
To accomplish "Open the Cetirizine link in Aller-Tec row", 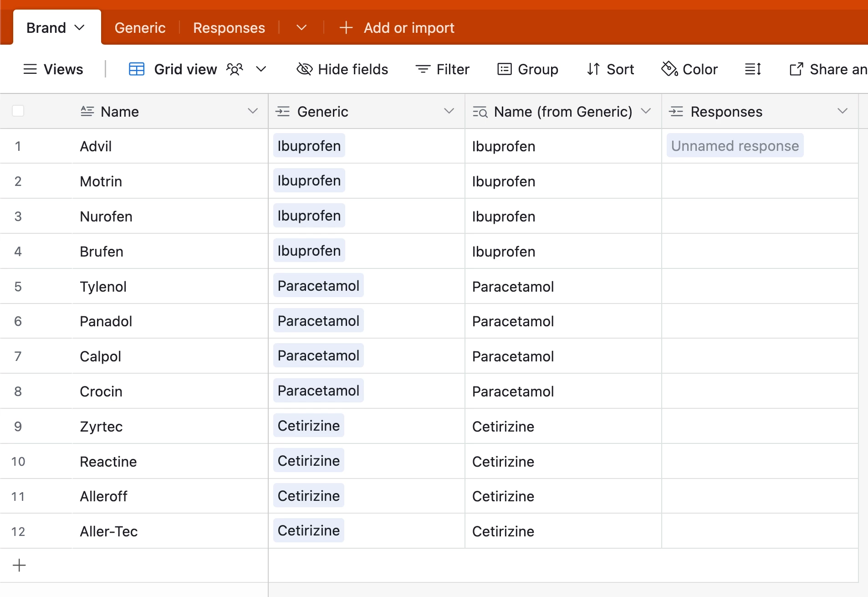I will click(x=309, y=530).
